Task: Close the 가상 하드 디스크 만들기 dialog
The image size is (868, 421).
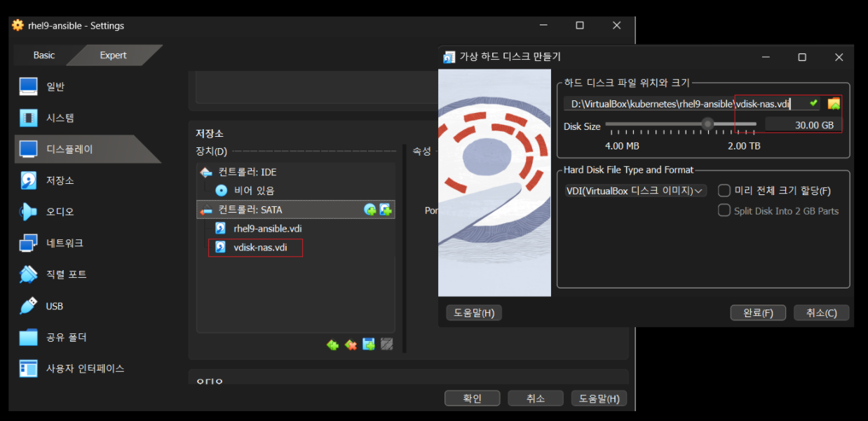Action: click(x=839, y=57)
